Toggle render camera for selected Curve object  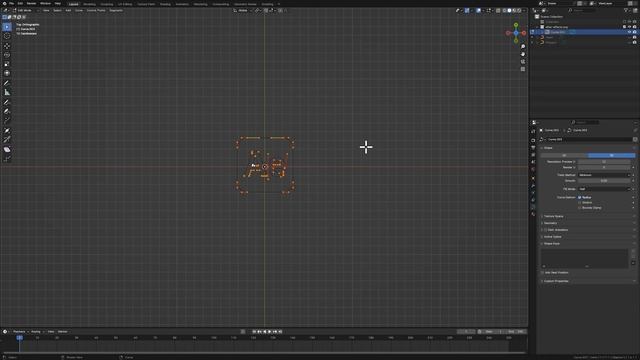[x=634, y=32]
